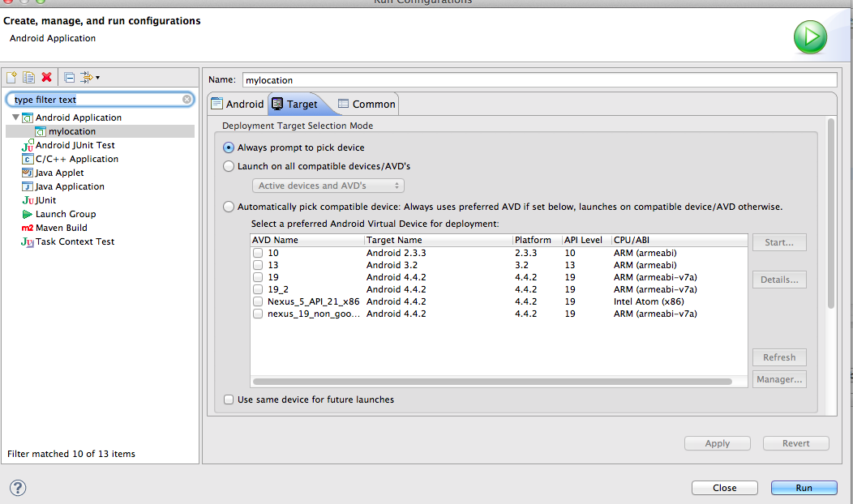This screenshot has height=504, width=853.
Task: Click the Duplicate launch configuration icon
Action: (x=28, y=78)
